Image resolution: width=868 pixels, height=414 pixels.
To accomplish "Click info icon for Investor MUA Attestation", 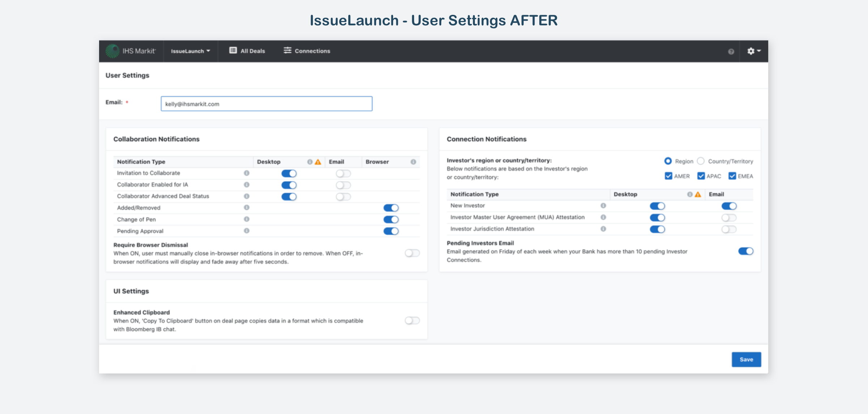I will tap(603, 217).
